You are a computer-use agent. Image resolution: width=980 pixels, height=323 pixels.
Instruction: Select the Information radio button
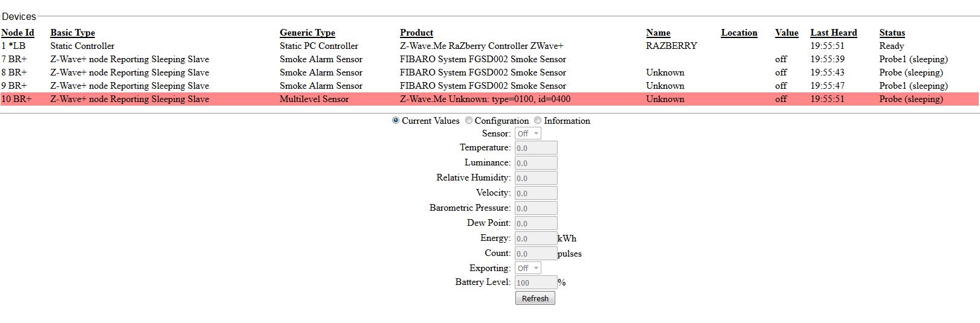pos(538,121)
